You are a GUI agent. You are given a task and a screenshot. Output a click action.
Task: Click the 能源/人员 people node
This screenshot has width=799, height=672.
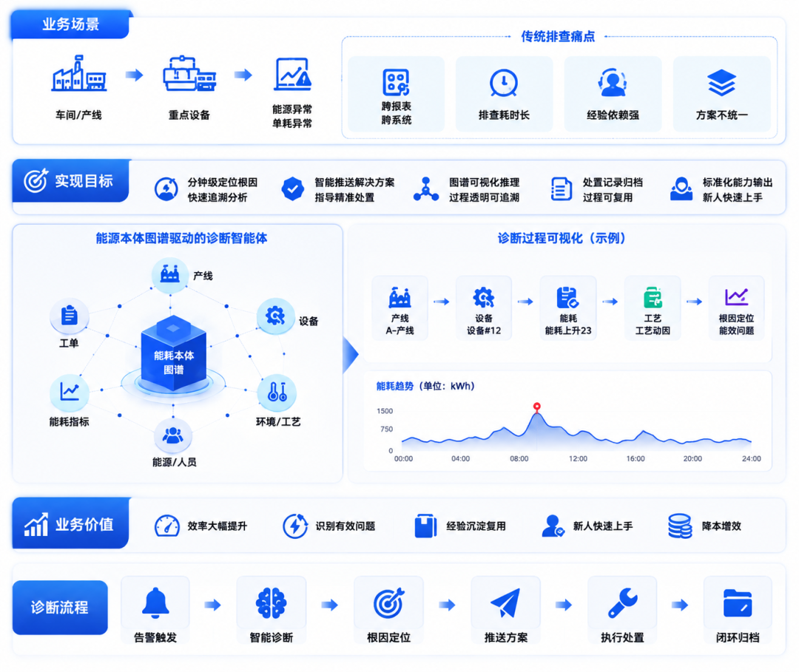(x=172, y=435)
